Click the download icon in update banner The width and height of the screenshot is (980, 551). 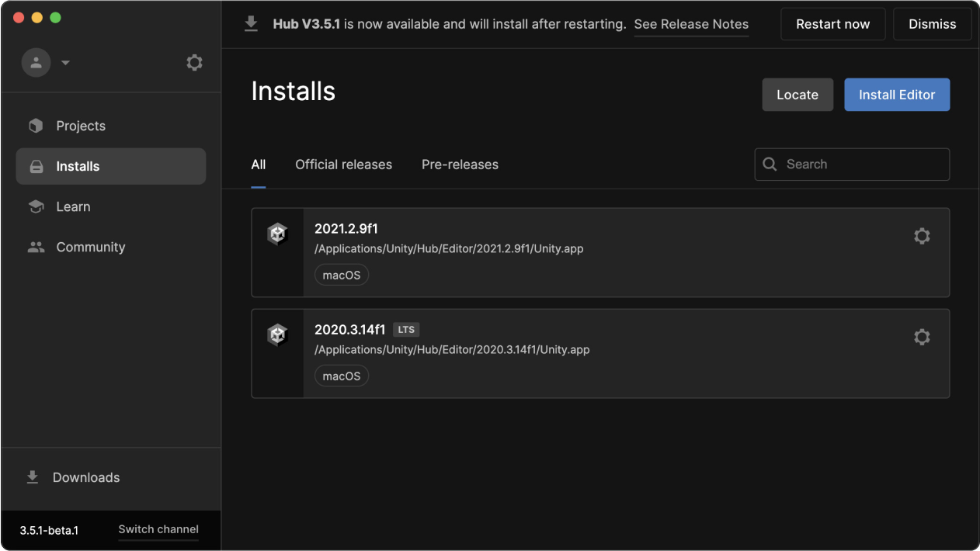click(x=251, y=24)
